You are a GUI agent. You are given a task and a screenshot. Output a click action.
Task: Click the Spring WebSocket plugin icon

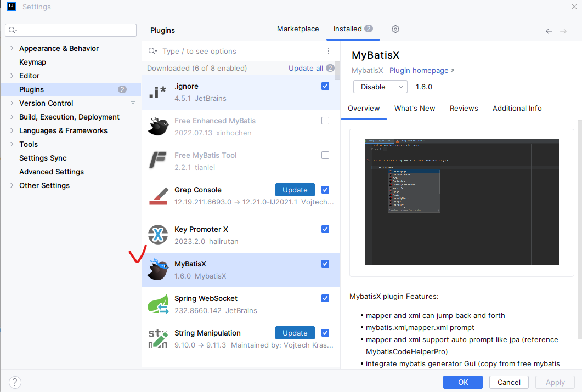point(159,304)
